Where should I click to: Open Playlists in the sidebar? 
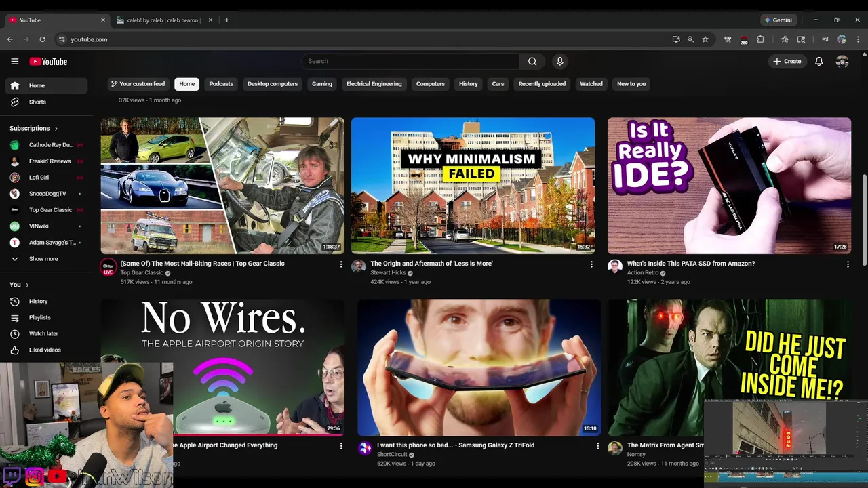[47, 317]
